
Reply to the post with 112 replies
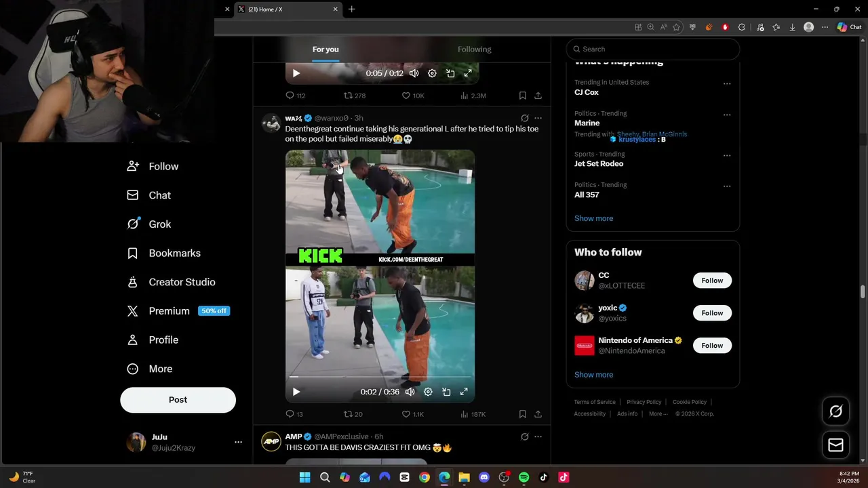[296, 96]
